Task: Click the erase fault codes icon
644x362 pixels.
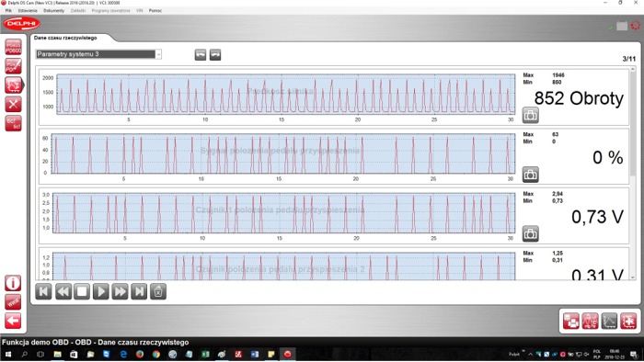Action: click(13, 65)
